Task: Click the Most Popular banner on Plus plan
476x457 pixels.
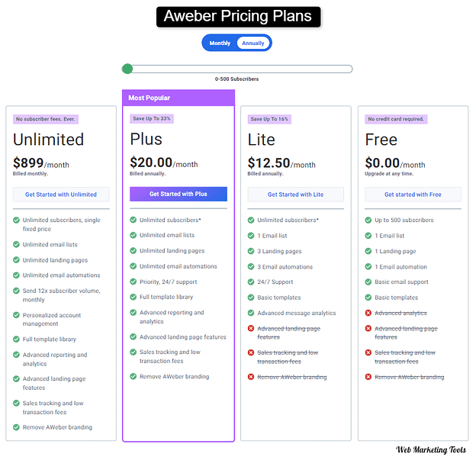Action: click(x=178, y=98)
